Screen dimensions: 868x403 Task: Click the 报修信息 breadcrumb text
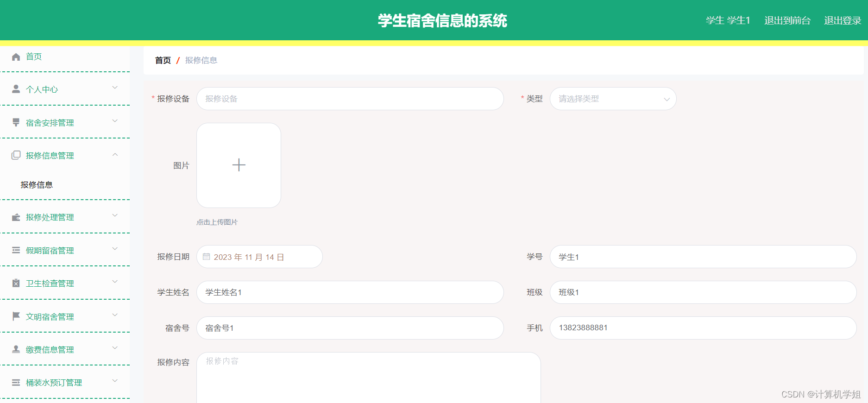pos(201,60)
